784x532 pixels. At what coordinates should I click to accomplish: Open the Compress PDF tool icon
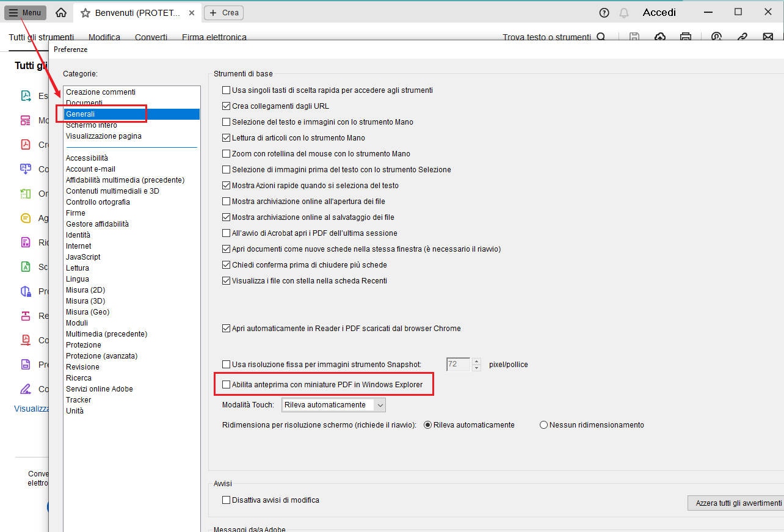[26, 340]
